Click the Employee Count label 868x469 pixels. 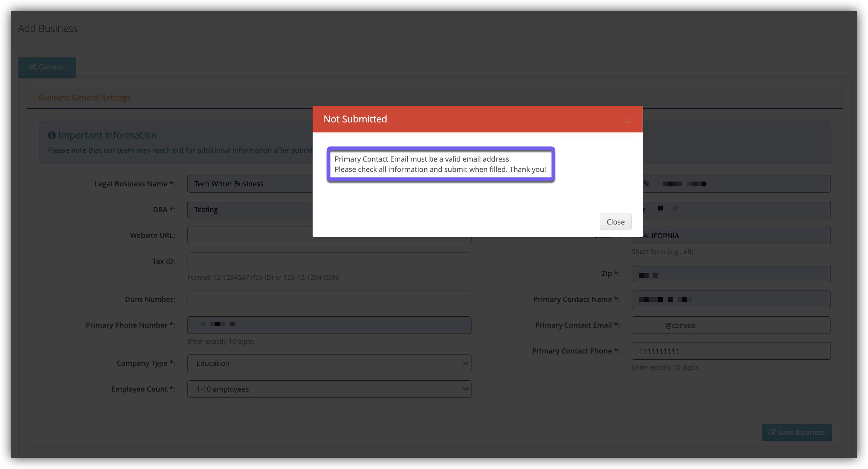click(x=143, y=389)
